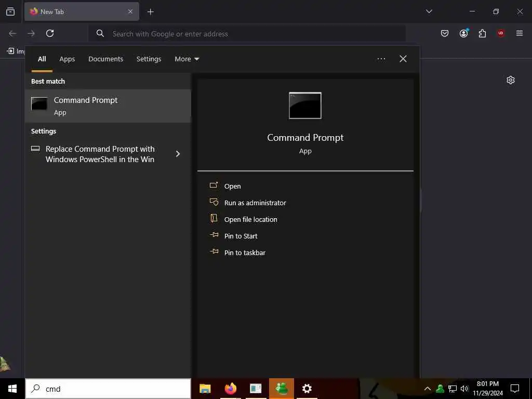Expand the list all tabs dropdown arrow
The height and width of the screenshot is (399, 532).
pos(429,11)
